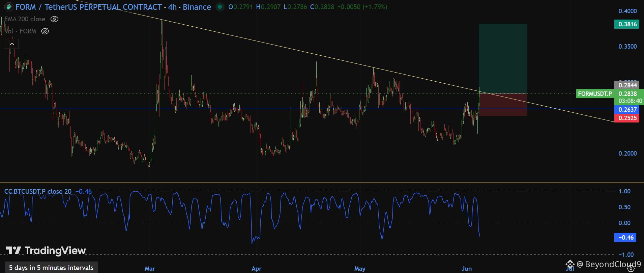Select the Vol · FORM indicator label

coord(20,31)
